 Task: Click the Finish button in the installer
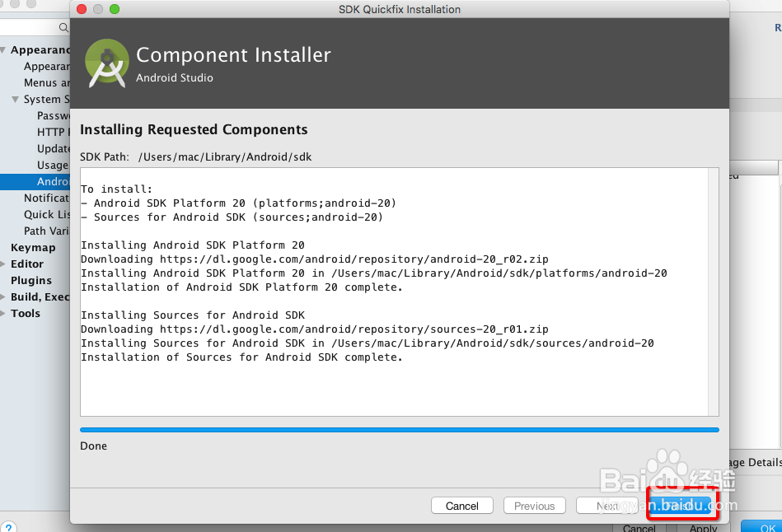(x=681, y=506)
